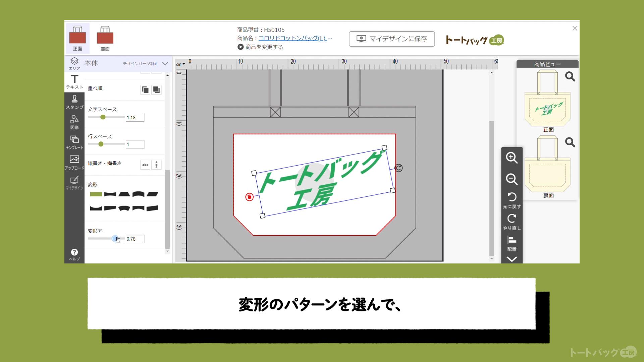644x362 pixels.
Task: Choose vertical writing mode button
Action: (x=156, y=165)
